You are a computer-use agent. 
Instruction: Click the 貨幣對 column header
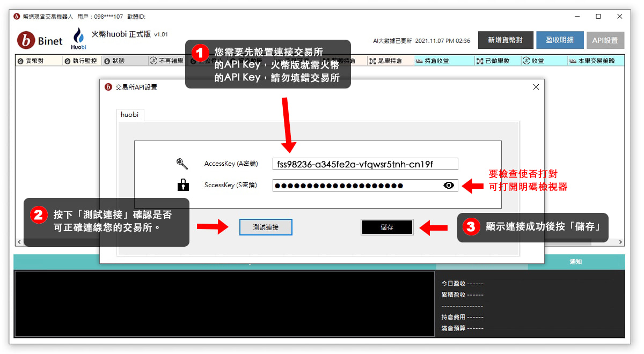[x=39, y=61]
